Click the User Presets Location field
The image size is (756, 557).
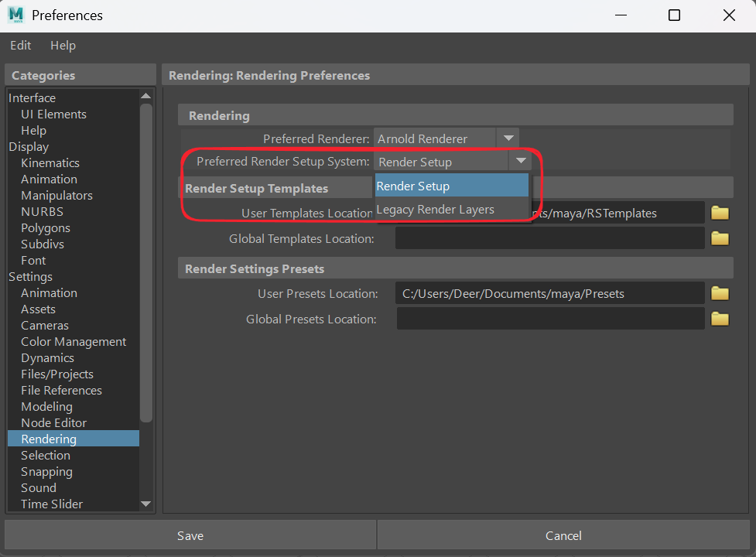[x=549, y=293]
